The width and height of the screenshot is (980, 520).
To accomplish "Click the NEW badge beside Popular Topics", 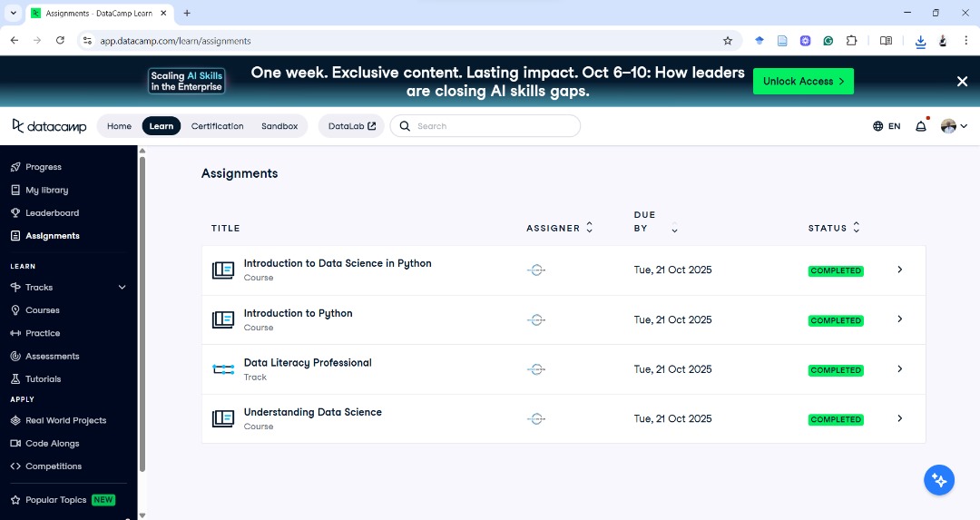I will tap(103, 500).
